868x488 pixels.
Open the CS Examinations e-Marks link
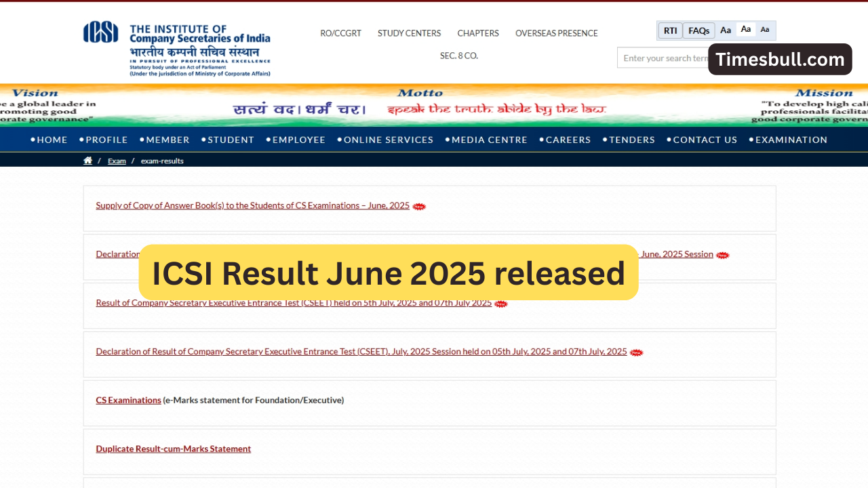(128, 400)
